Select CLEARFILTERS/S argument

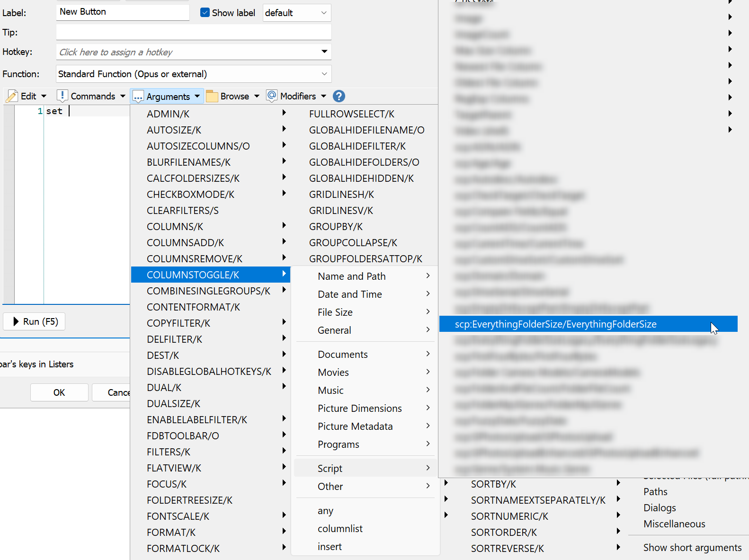[210, 210]
